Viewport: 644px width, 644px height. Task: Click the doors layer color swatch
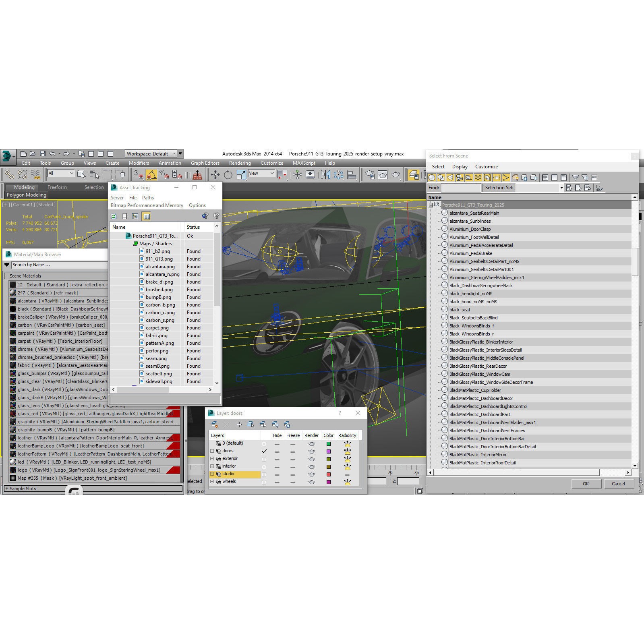329,451
